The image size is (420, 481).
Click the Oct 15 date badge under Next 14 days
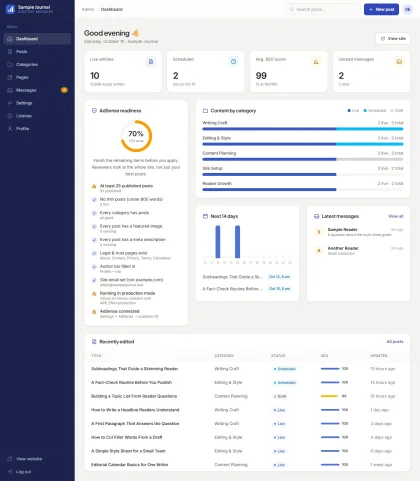(280, 289)
